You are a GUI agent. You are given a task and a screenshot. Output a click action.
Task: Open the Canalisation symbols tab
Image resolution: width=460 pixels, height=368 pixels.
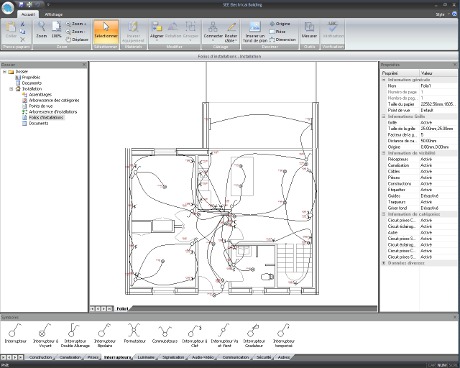click(70, 357)
